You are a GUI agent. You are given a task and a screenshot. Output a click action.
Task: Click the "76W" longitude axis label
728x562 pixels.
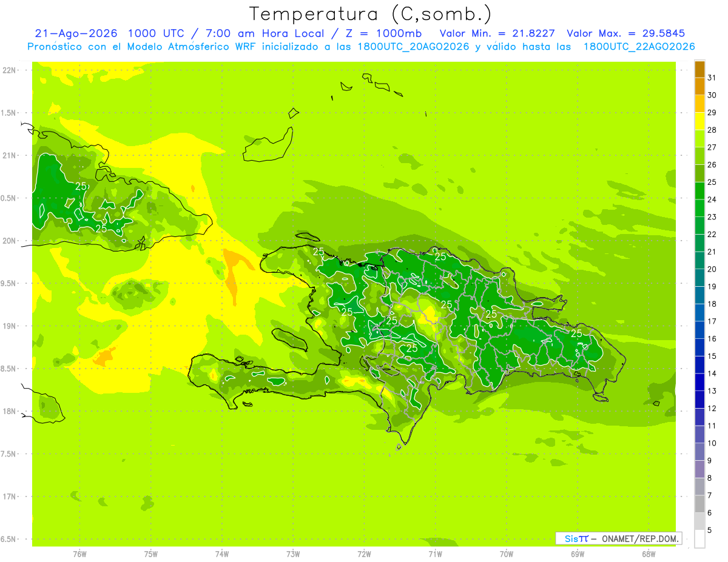pos(79,554)
